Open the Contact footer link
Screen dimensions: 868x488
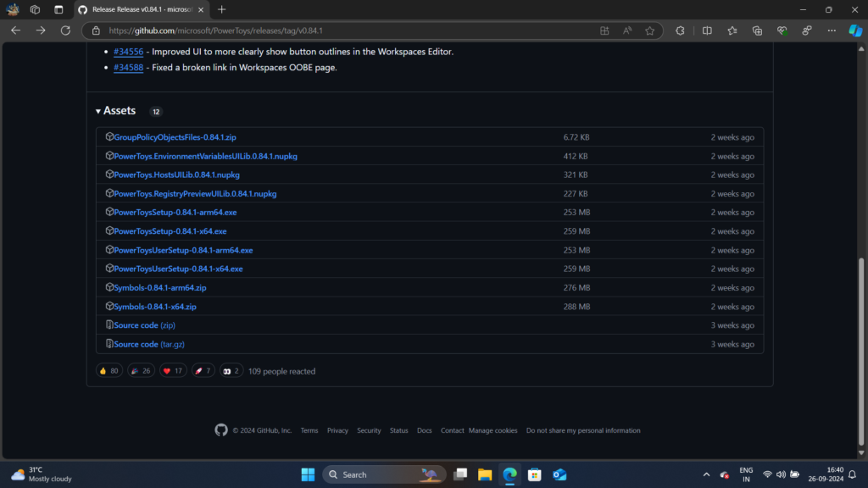(x=453, y=430)
